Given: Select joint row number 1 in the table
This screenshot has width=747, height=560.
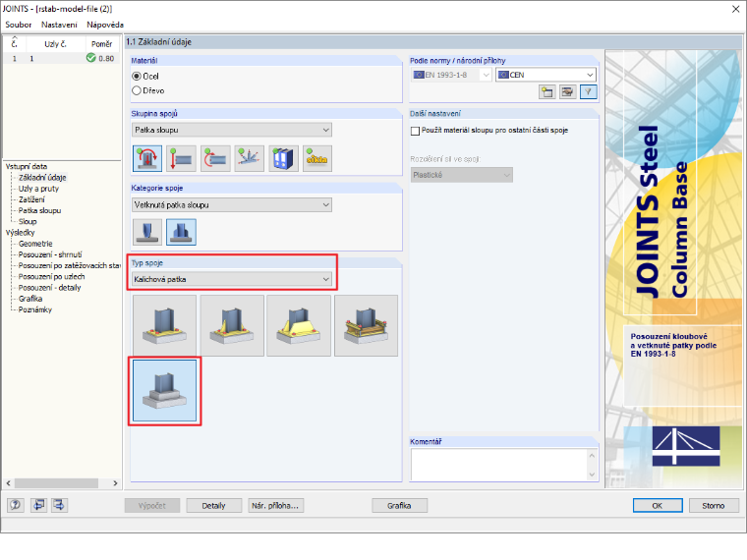Looking at the screenshot, I should 62,58.
